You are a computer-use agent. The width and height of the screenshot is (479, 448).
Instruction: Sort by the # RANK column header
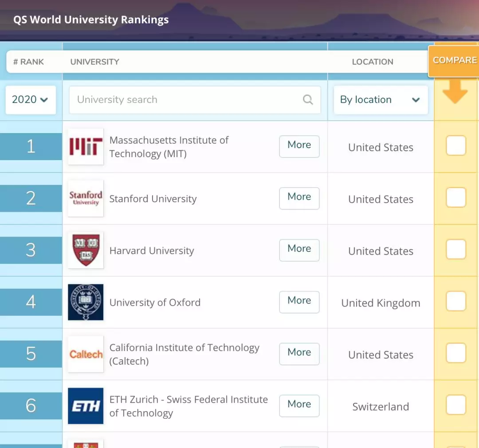point(29,62)
